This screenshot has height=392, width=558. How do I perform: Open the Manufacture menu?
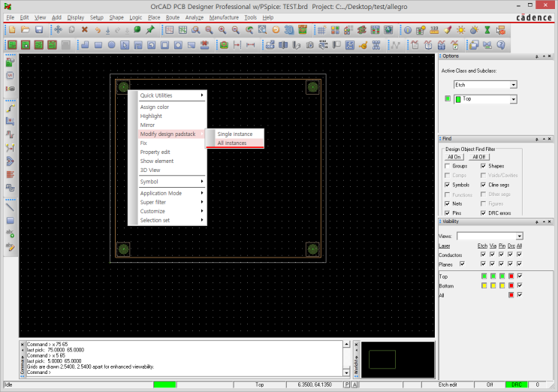224,17
